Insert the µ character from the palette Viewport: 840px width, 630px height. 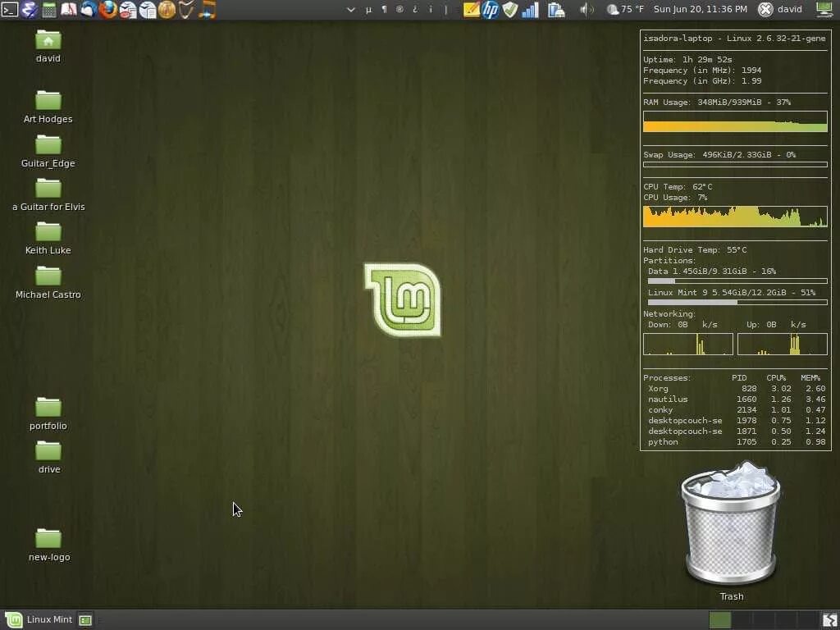[368, 9]
